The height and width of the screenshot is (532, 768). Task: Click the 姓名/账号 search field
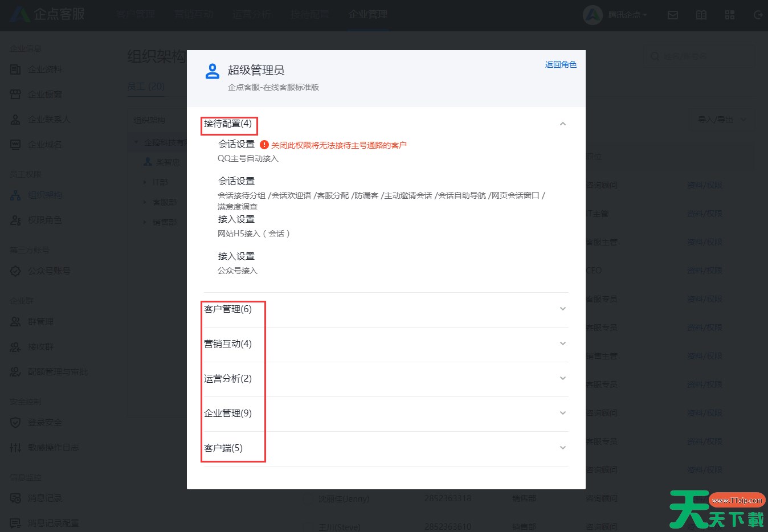(x=700, y=56)
